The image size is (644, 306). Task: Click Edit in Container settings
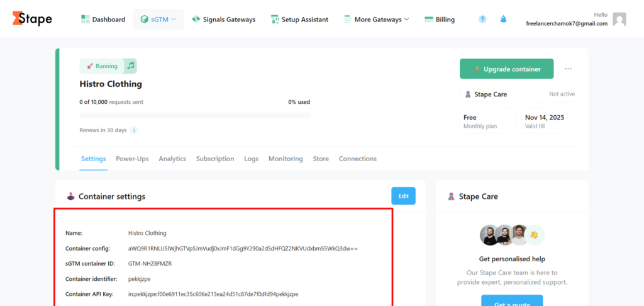point(403,196)
